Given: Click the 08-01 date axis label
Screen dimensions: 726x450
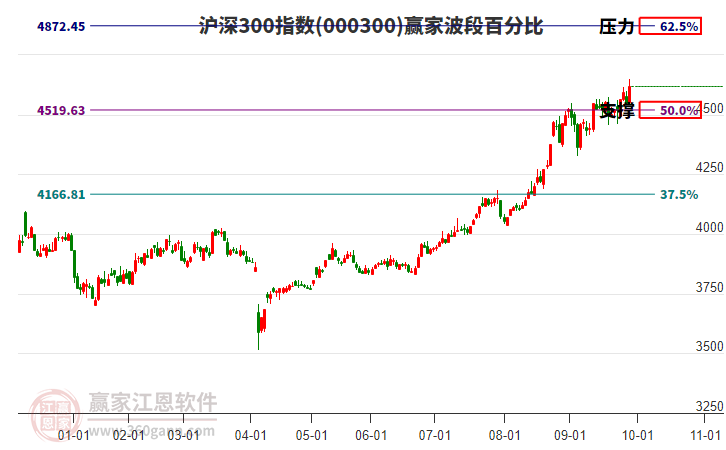Looking at the screenshot, I should coord(504,436).
